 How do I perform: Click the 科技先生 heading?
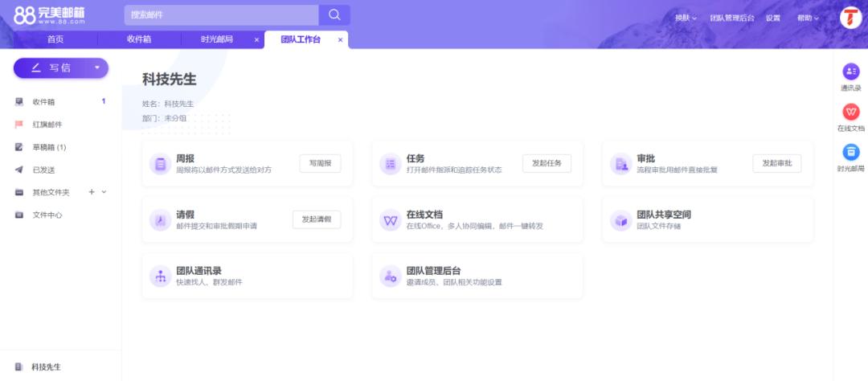coord(170,80)
